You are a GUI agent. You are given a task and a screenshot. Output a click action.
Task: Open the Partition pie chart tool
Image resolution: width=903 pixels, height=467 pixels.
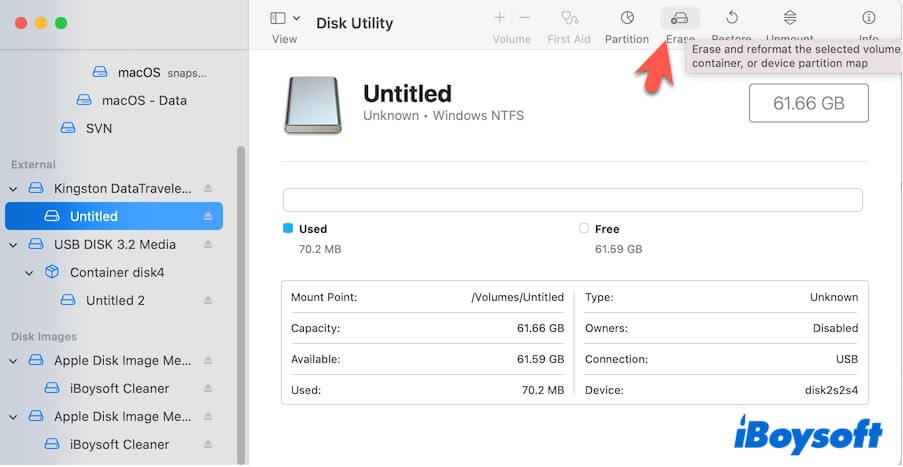(627, 18)
